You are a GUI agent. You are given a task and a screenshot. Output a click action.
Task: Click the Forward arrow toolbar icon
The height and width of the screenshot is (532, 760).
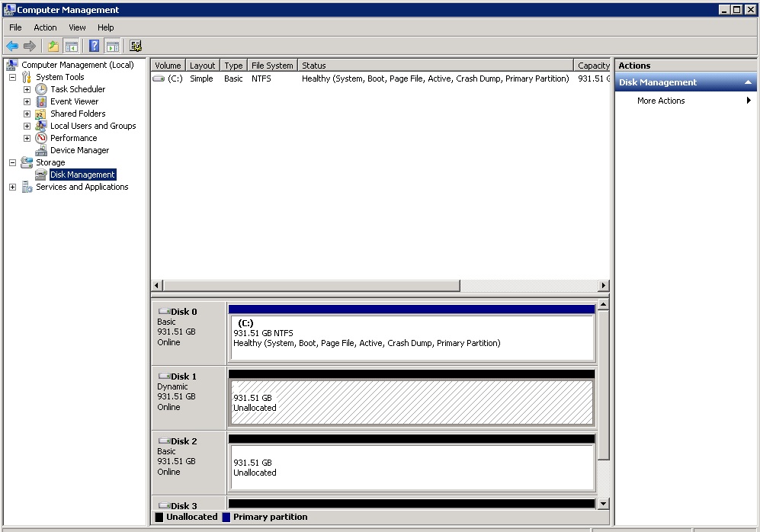(x=30, y=46)
